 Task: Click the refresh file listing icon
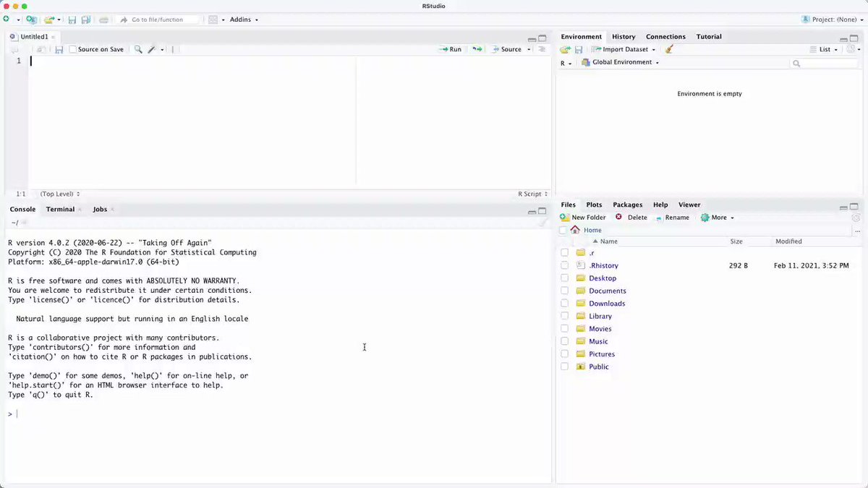[856, 218]
